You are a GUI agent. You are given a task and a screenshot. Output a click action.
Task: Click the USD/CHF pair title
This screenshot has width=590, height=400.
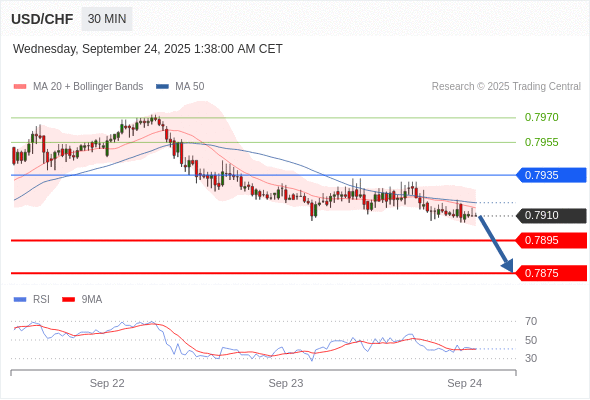pyautogui.click(x=42, y=19)
